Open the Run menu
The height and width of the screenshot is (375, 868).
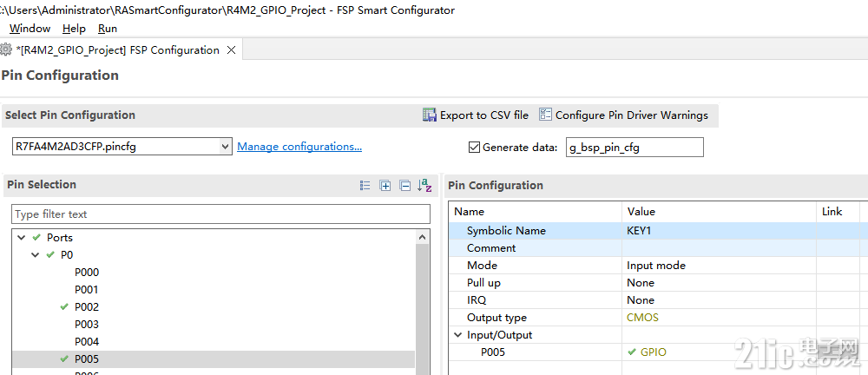108,29
